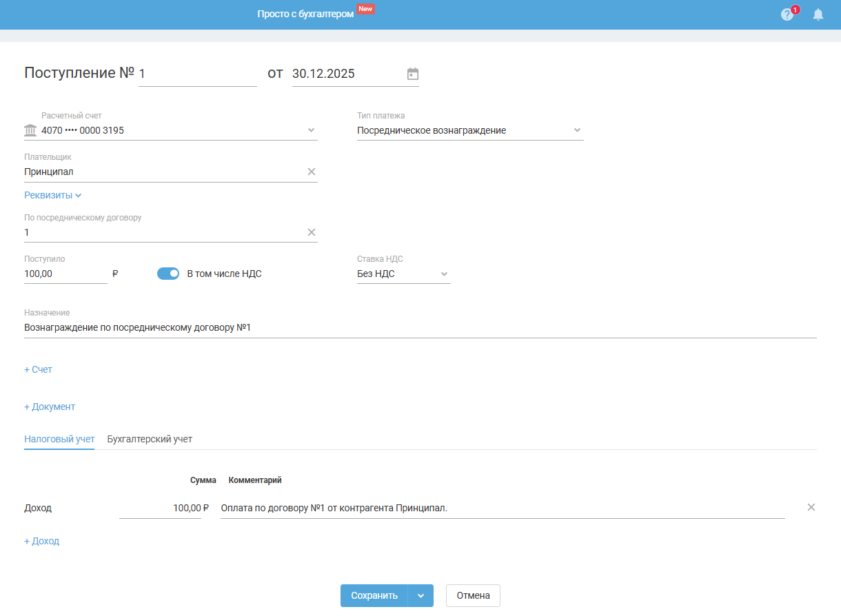Open the notifications bell icon
The height and width of the screenshot is (616, 841).
coord(818,14)
